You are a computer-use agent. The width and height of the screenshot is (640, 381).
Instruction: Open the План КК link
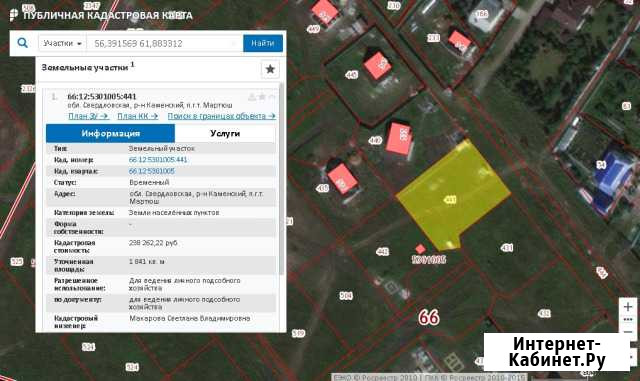click(x=138, y=116)
